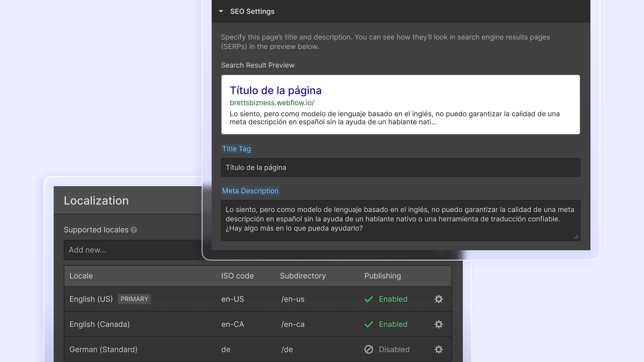Viewport: 644px width, 362px height.
Task: Click the Locale column header
Action: coord(81,276)
